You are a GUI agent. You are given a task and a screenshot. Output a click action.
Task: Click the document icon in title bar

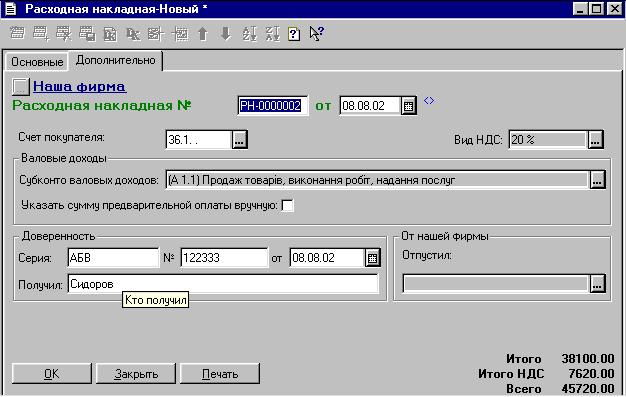[11, 9]
